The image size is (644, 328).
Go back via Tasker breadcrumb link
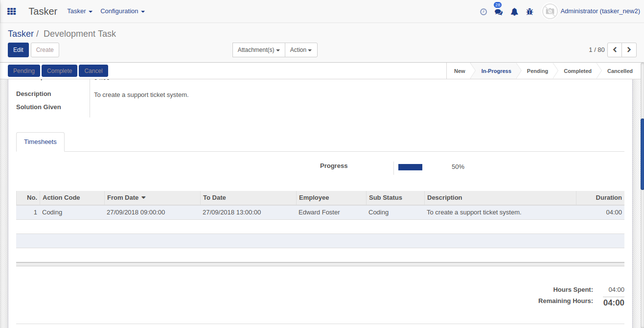[21, 34]
